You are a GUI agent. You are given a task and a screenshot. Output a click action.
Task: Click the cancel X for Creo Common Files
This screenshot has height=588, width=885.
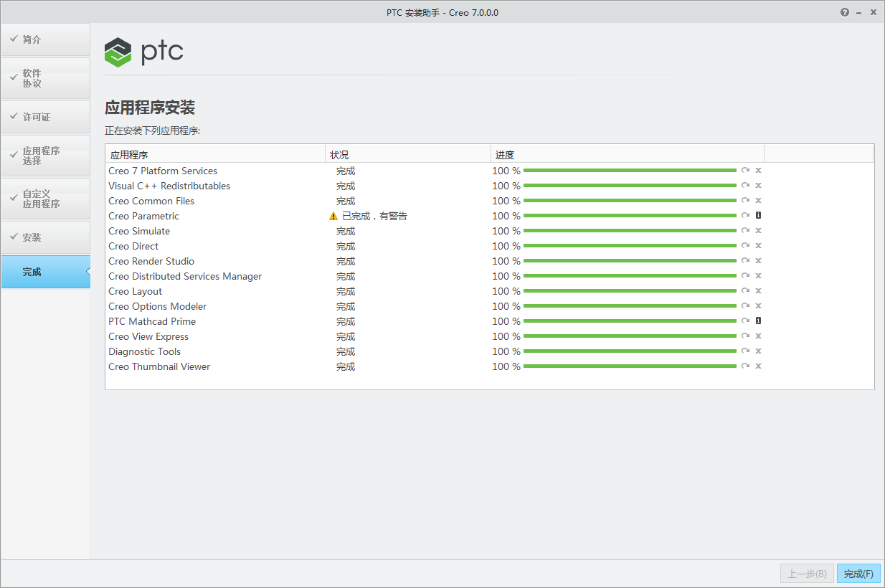pos(758,201)
